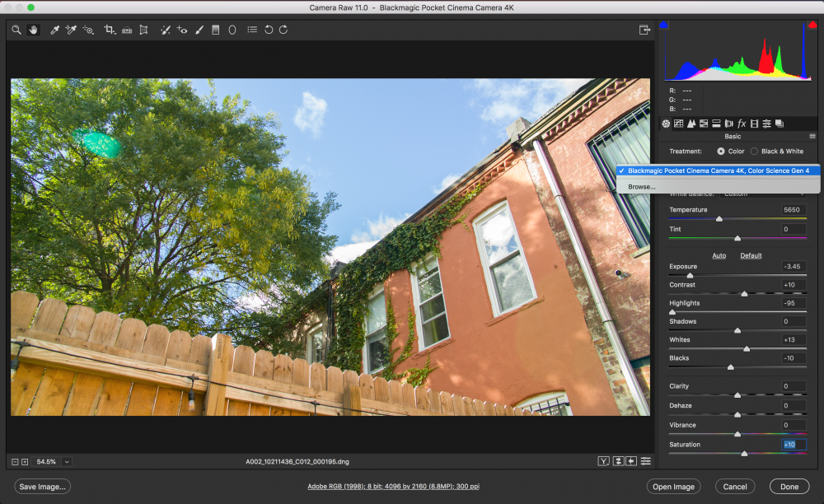Image resolution: width=824 pixels, height=504 pixels.
Task: Open the Effects (fx) panel tab
Action: pos(742,124)
